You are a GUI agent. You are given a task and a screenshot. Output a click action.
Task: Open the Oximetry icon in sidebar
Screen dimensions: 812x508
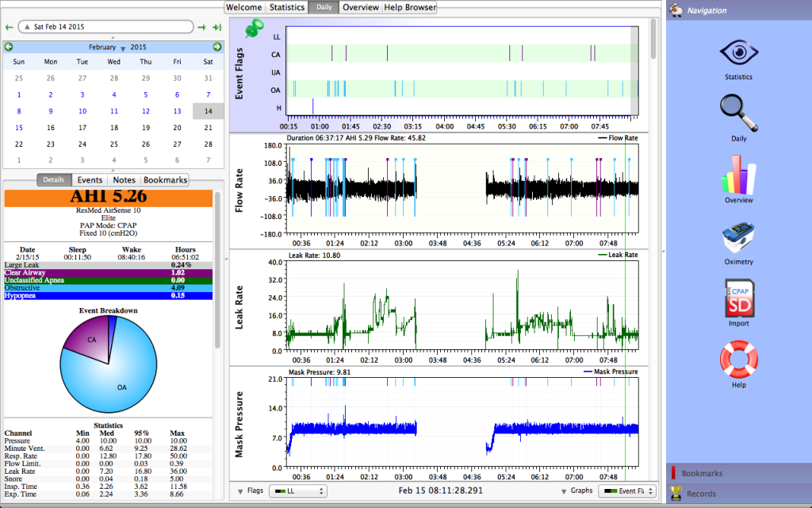tap(737, 237)
